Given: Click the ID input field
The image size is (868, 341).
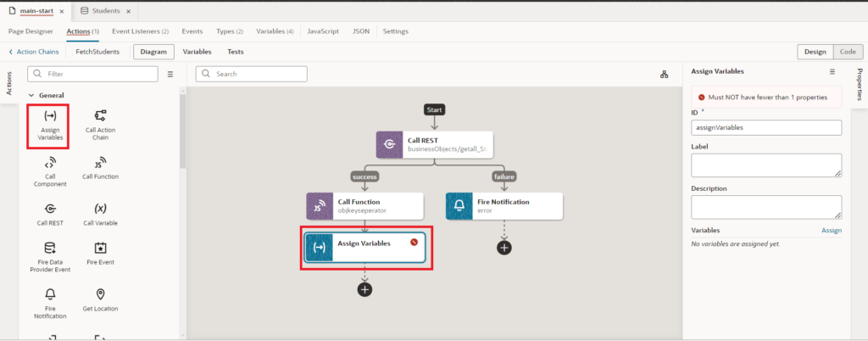Looking at the screenshot, I should click(x=765, y=127).
